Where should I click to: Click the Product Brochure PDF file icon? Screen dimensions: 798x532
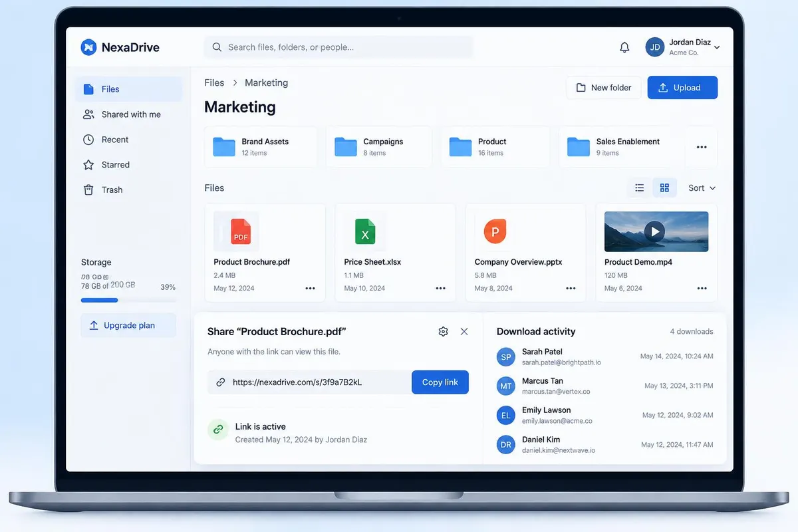[240, 231]
